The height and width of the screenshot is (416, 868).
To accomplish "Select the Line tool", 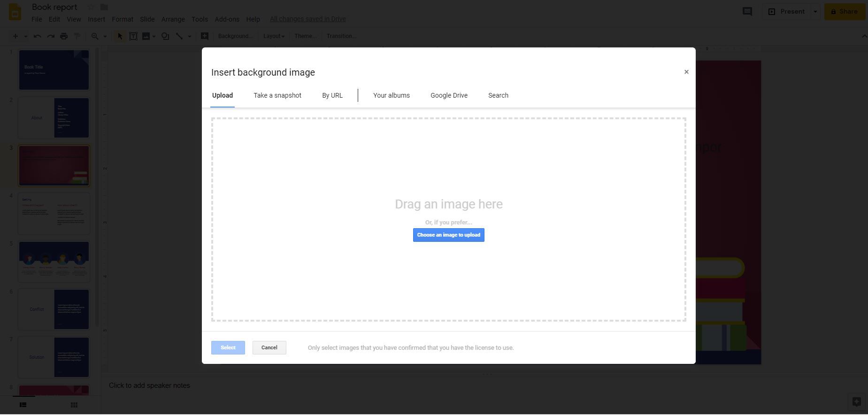I will (x=179, y=36).
